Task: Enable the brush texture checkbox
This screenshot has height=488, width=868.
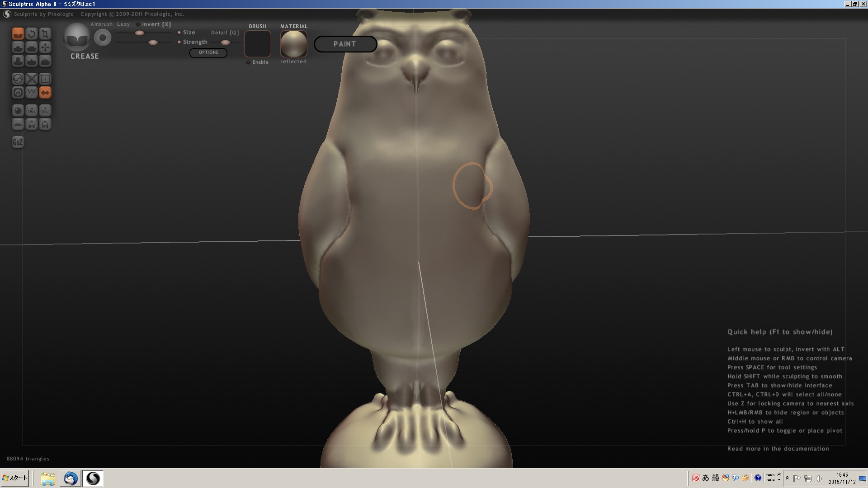Action: 248,62
